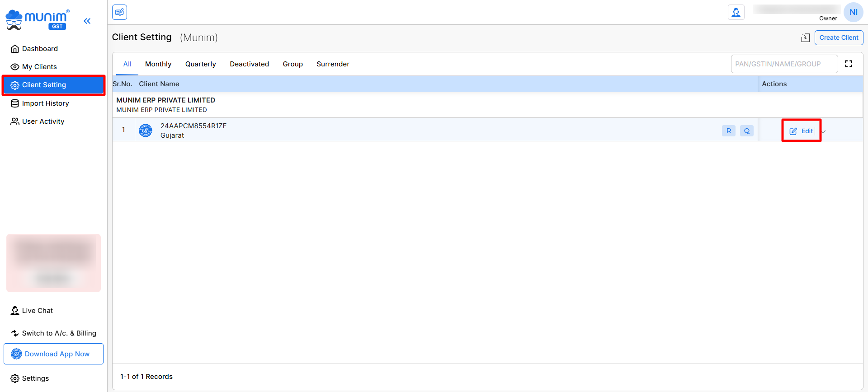Click the Download App Now button
This screenshot has height=392, width=868.
[x=53, y=354]
